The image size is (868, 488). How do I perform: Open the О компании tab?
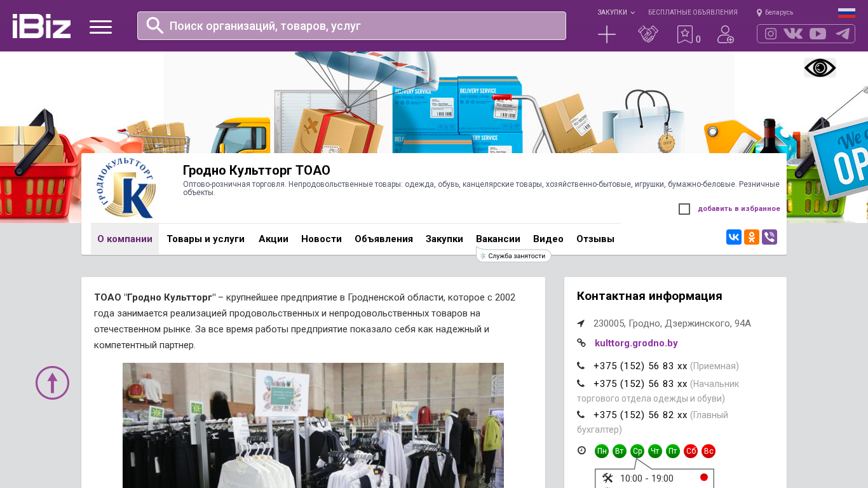pyautogui.click(x=125, y=239)
